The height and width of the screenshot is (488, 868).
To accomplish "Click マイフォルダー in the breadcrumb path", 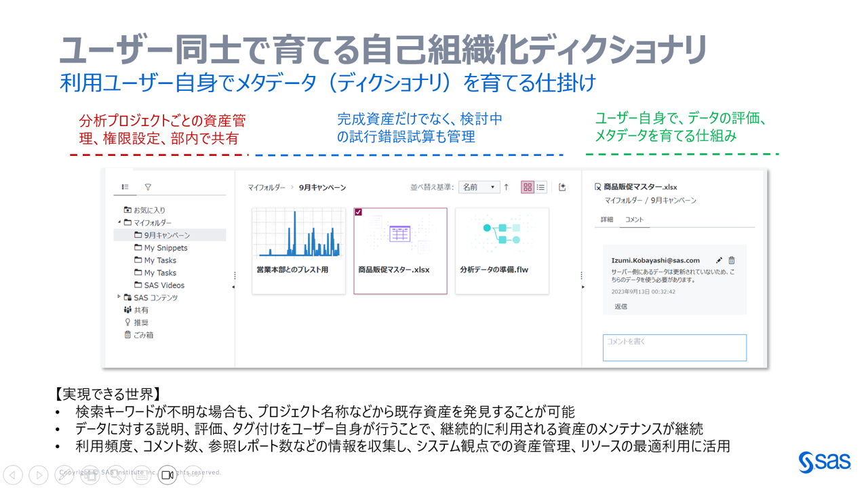I will click(266, 188).
